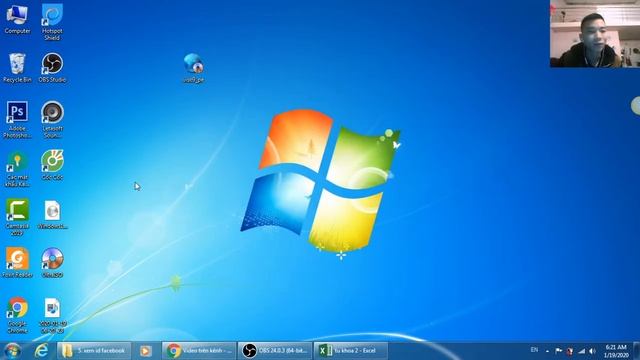Select the Foxit Reader shortcut

(17, 262)
